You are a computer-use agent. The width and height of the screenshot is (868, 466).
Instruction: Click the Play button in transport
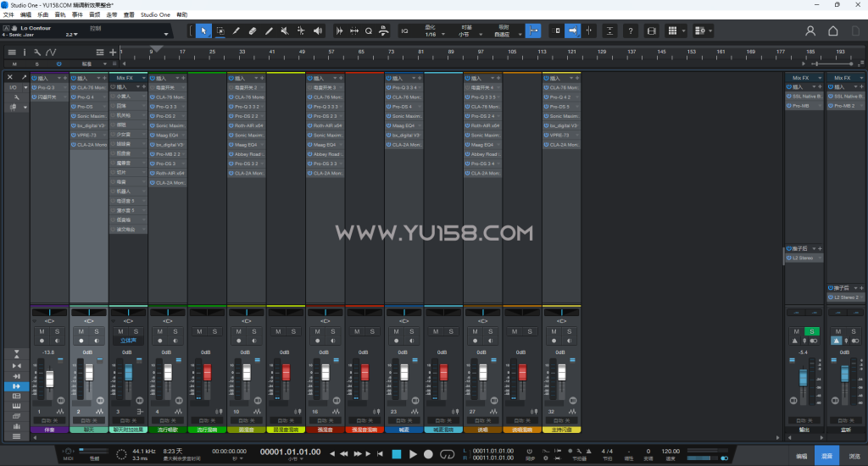pyautogui.click(x=413, y=454)
